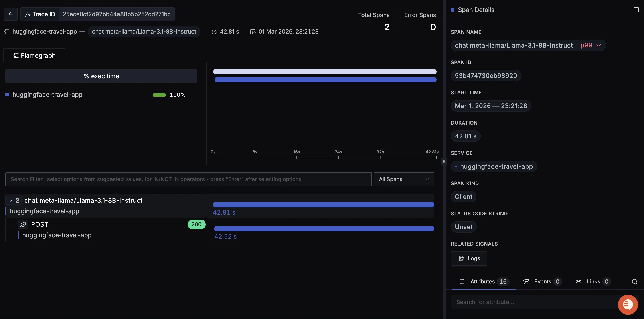The image size is (644, 319).
Task: Focus the span search filter field
Action: click(x=188, y=179)
